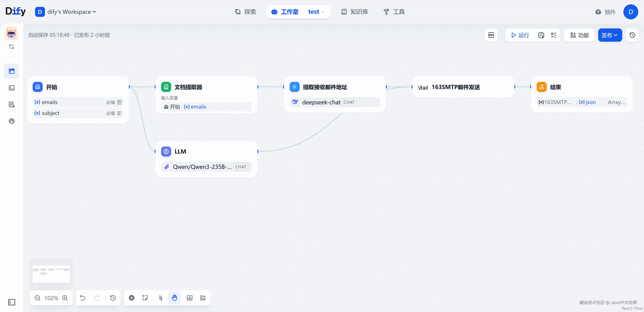This screenshot has width=644, height=312.
Task: Open run history clock icon
Action: tap(541, 35)
